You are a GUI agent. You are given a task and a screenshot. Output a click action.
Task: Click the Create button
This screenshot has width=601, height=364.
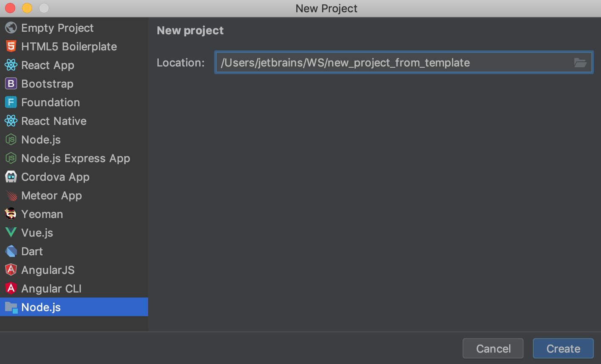[x=563, y=348]
